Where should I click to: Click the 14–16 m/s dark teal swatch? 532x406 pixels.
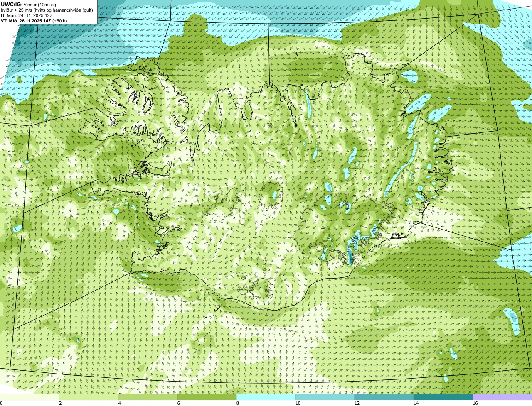[443, 397]
